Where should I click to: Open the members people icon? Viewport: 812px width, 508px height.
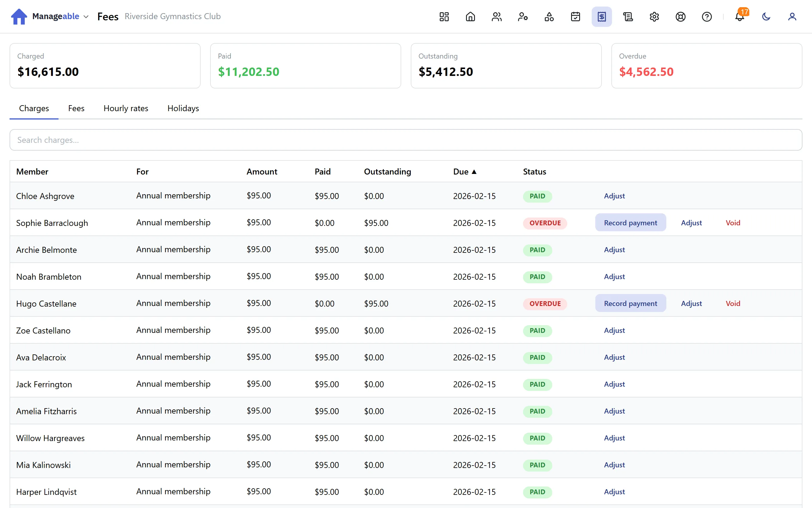point(496,16)
